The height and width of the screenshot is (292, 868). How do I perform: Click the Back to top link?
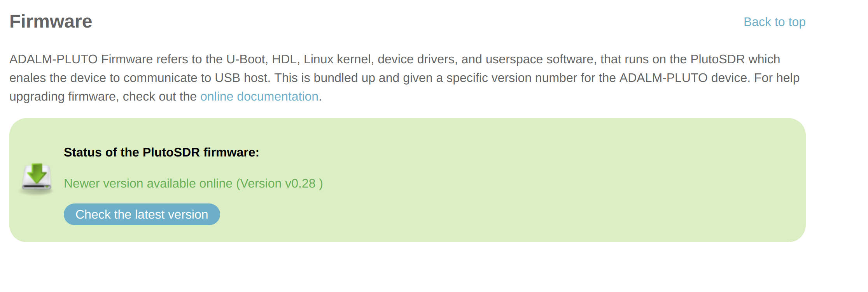tap(774, 22)
